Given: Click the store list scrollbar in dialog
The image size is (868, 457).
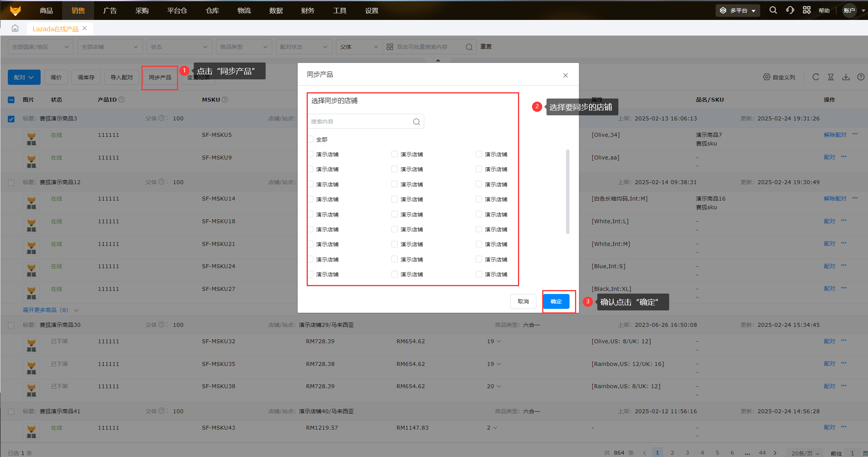Looking at the screenshot, I should (568, 192).
